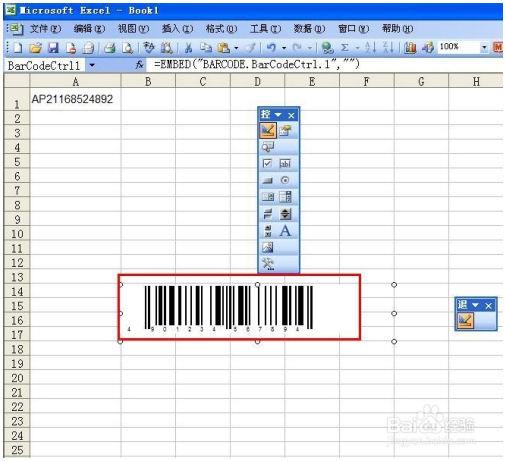Select column G header
This screenshot has height=461, width=506.
tap(421, 81)
